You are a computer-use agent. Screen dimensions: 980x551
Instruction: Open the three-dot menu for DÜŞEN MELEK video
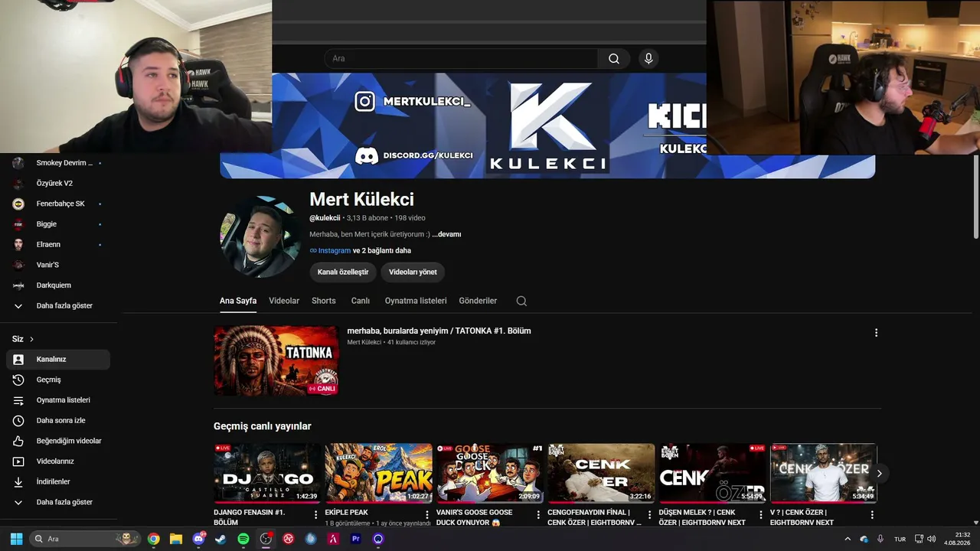[x=761, y=515]
